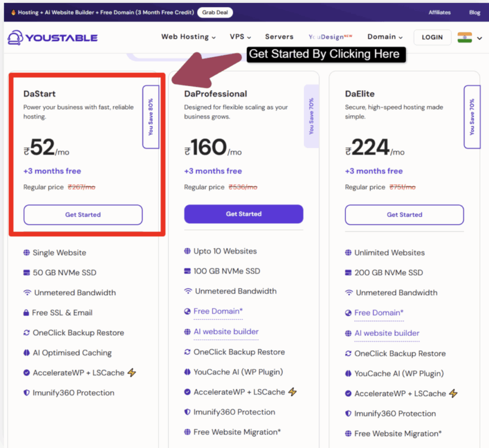Expand the Web Hosting dropdown menu

click(x=188, y=37)
